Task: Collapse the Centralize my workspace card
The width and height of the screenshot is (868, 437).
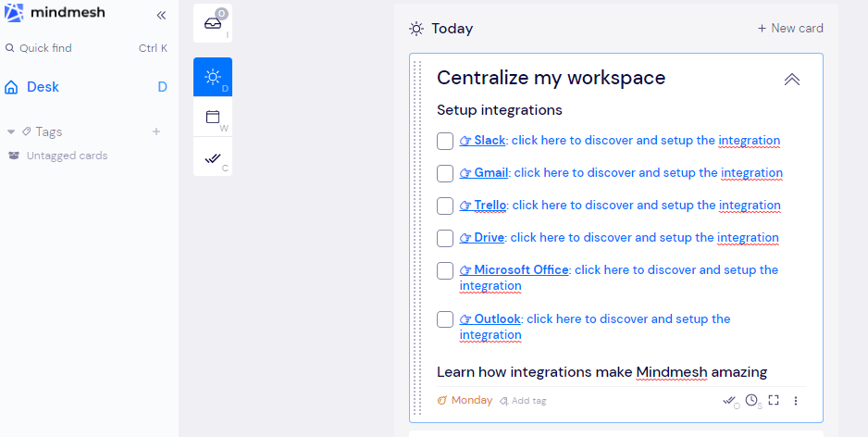Action: 792,80
